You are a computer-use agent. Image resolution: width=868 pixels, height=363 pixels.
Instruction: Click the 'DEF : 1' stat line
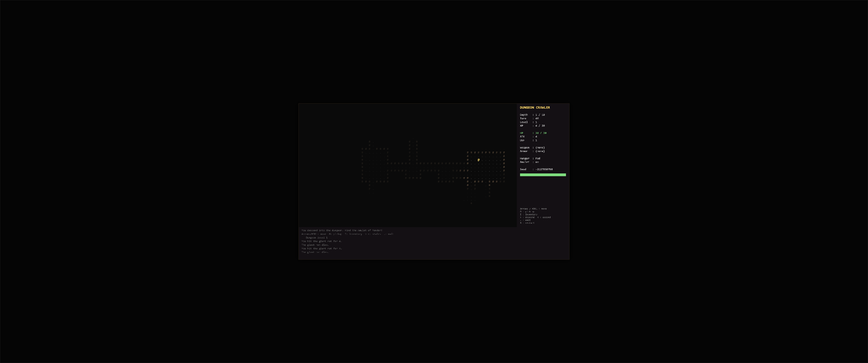pos(528,140)
